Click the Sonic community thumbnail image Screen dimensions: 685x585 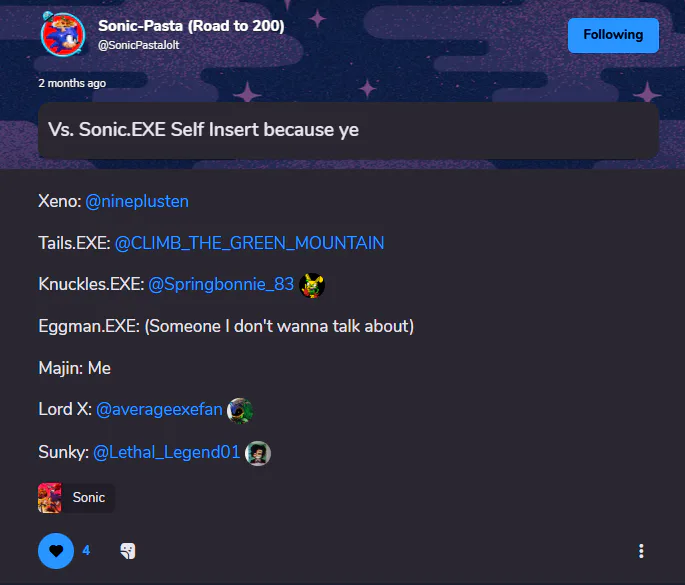50,498
